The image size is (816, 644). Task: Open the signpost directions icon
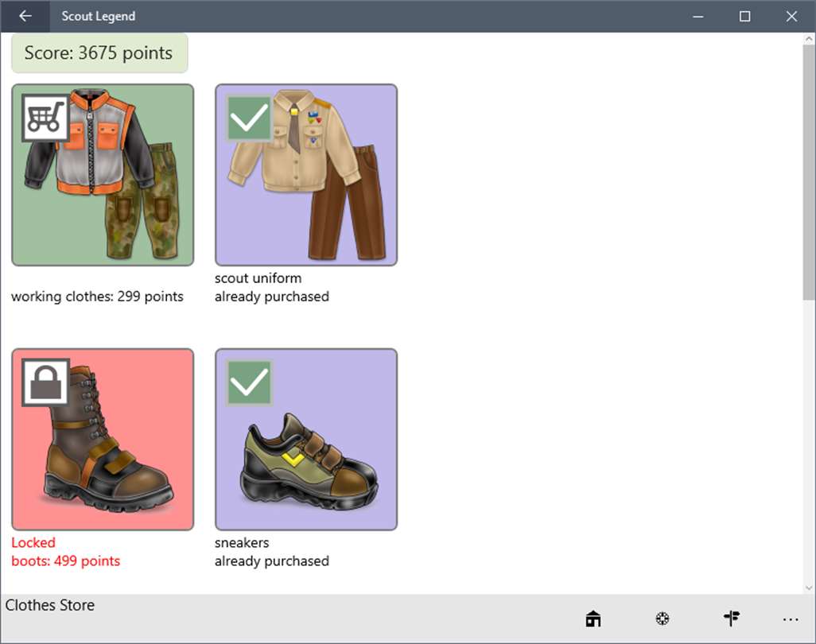[732, 618]
